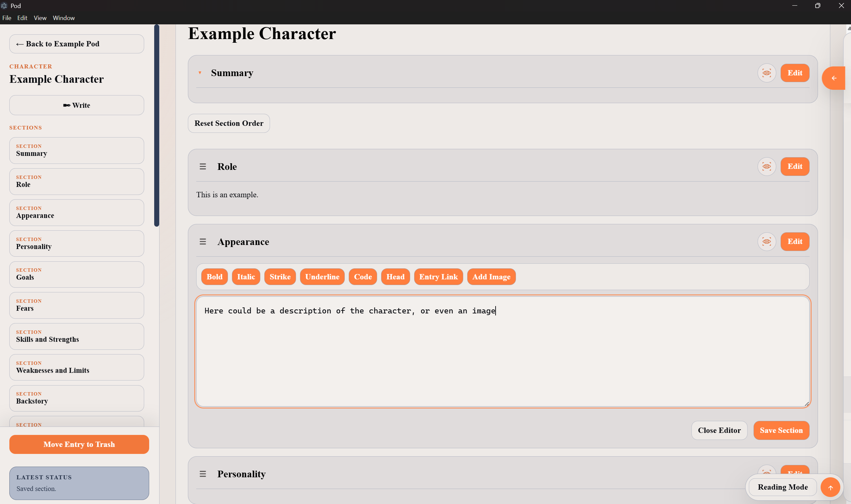The image size is (851, 504).
Task: Click the Appearance section hamburger handle
Action: coord(203,241)
